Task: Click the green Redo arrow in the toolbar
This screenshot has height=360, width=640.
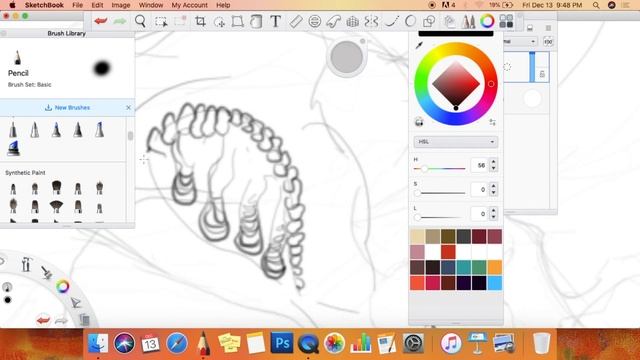Action: click(120, 21)
